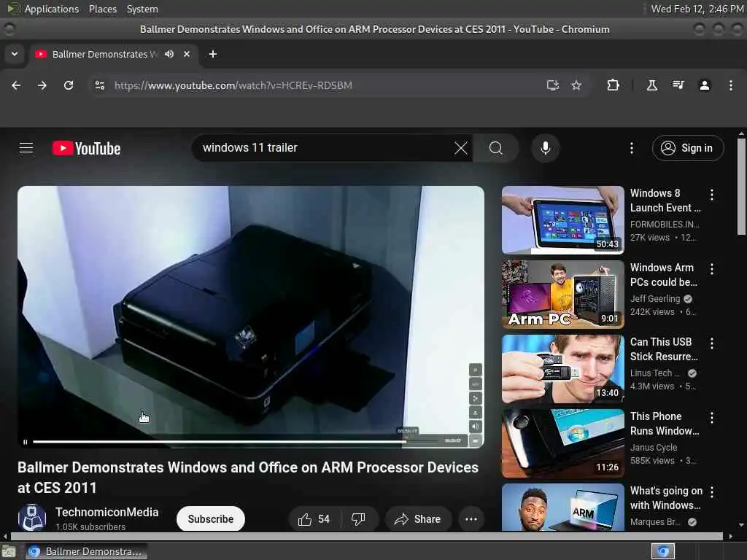Go forward in browser history
Image resolution: width=747 pixels, height=560 pixels.
[x=42, y=85]
